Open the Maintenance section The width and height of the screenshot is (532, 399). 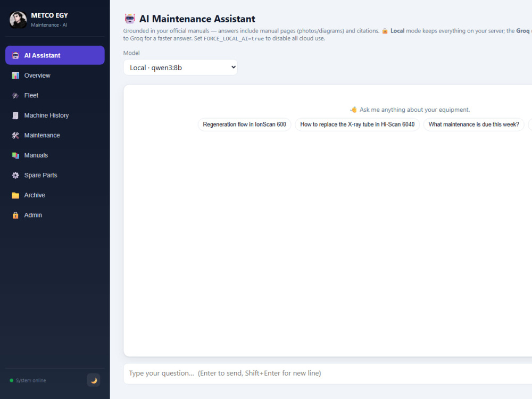[x=55, y=135]
